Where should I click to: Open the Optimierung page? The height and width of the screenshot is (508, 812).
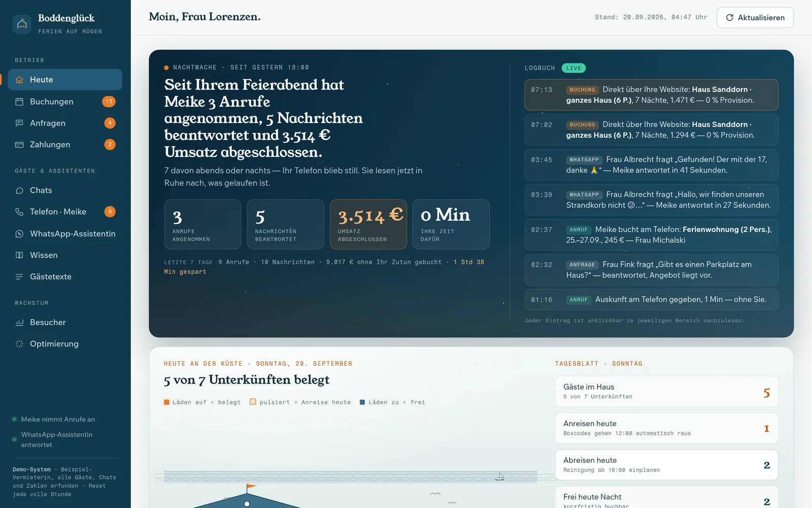[65, 344]
